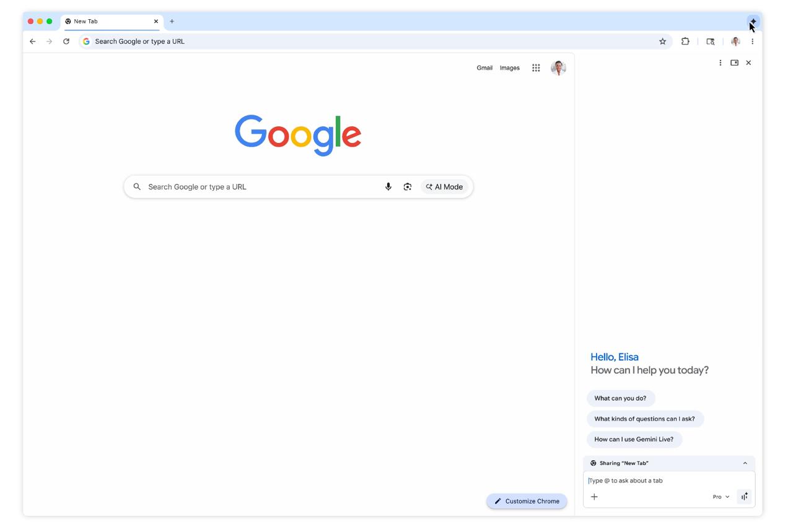The width and height of the screenshot is (793, 532).
Task: Bookmark this tab with the star icon
Action: coord(662,41)
